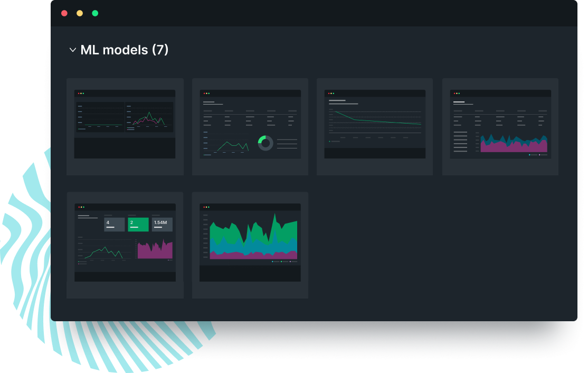The width and height of the screenshot is (588, 373).
Task: Open the dashboard with two side-by-side line charts
Action: [125, 127]
